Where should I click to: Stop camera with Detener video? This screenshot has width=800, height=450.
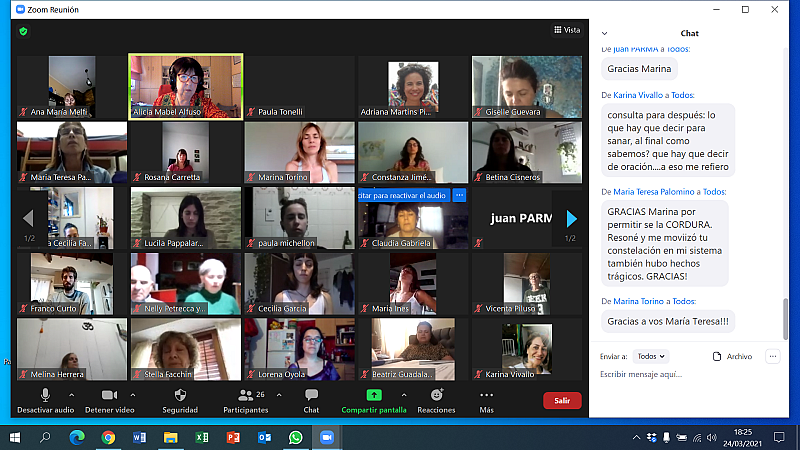pyautogui.click(x=109, y=400)
